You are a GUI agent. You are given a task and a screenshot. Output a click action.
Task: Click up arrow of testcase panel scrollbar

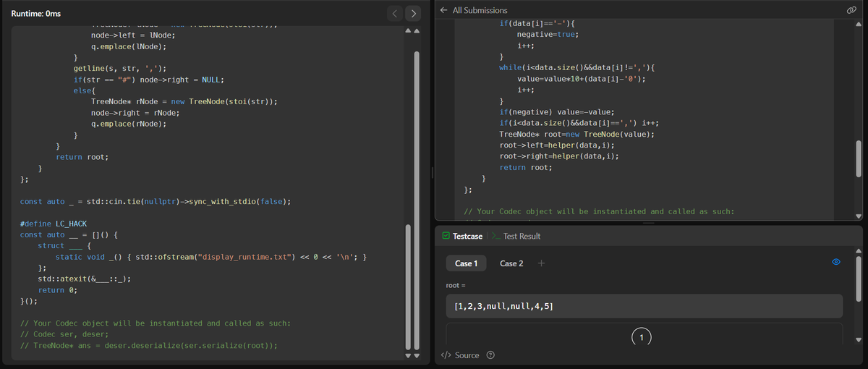859,252
